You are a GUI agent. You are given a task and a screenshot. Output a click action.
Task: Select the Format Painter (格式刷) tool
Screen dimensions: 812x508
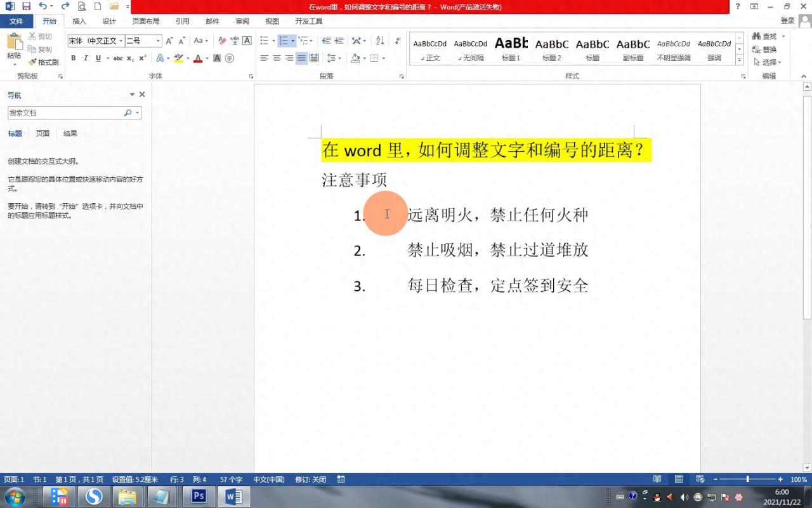click(x=42, y=62)
